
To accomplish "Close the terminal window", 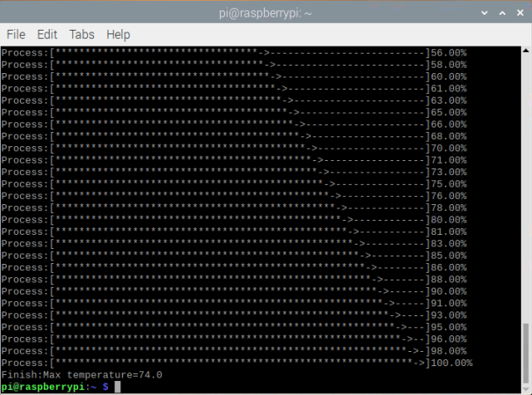I will coord(520,13).
